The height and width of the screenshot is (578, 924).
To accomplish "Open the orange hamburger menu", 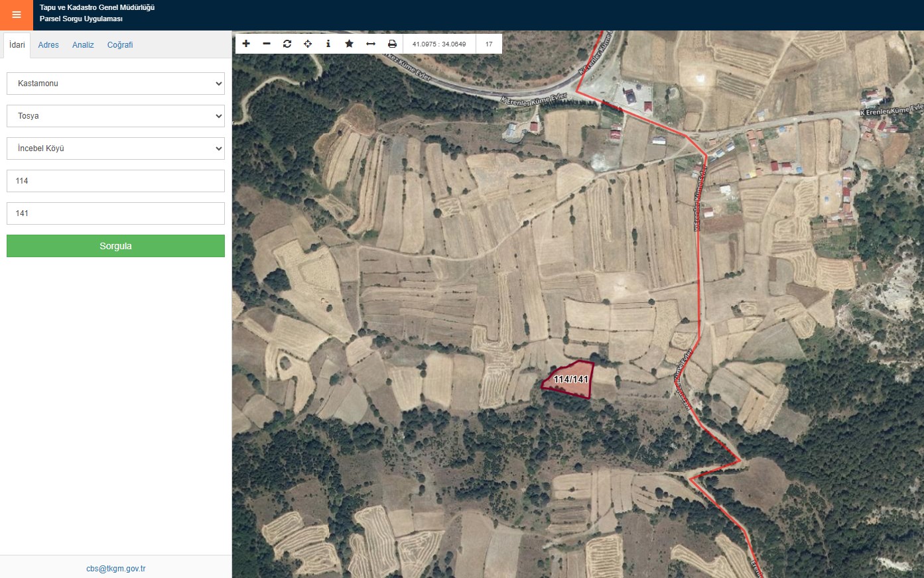I will [x=17, y=15].
